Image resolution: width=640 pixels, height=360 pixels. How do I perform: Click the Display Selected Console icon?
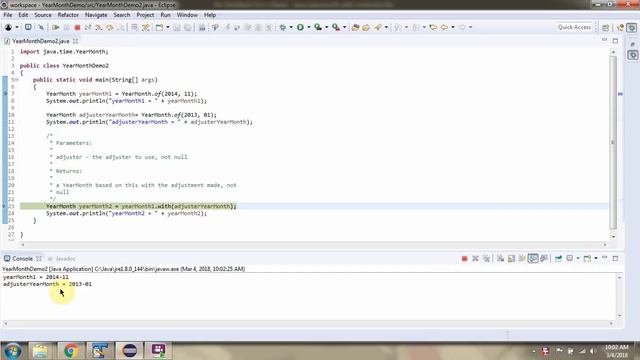tap(570, 259)
